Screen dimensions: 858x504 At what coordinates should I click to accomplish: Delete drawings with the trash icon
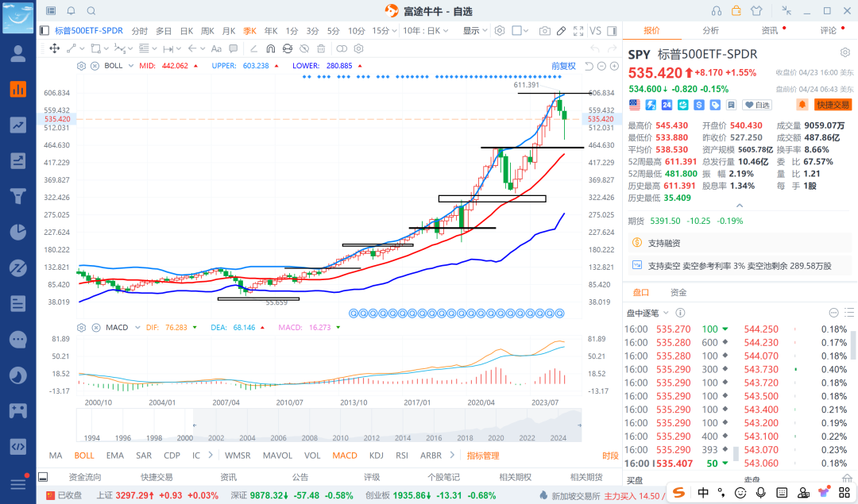(x=321, y=48)
